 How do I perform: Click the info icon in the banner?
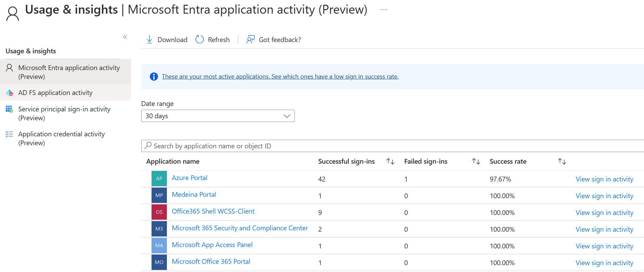pyautogui.click(x=154, y=77)
